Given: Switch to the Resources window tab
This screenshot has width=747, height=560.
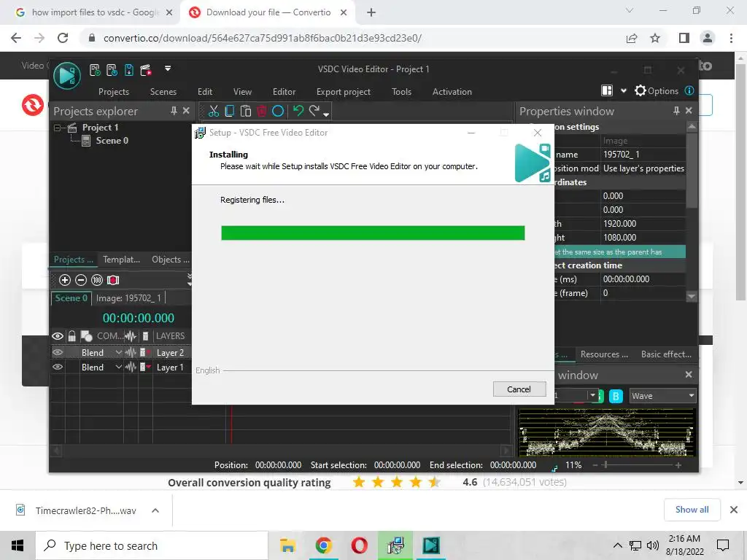Looking at the screenshot, I should pos(604,354).
